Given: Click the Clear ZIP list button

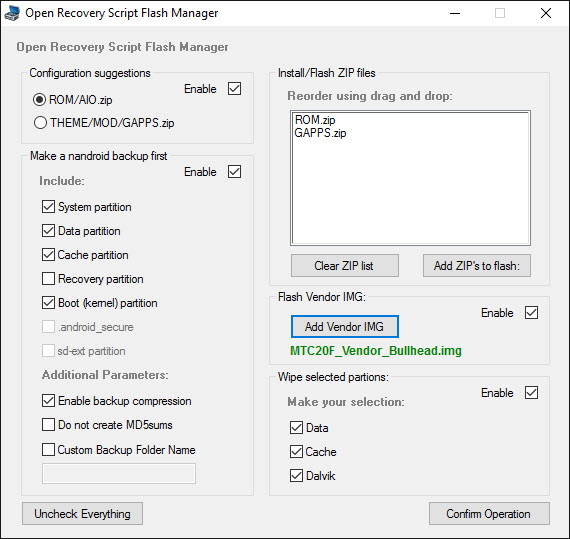Looking at the screenshot, I should (x=345, y=266).
